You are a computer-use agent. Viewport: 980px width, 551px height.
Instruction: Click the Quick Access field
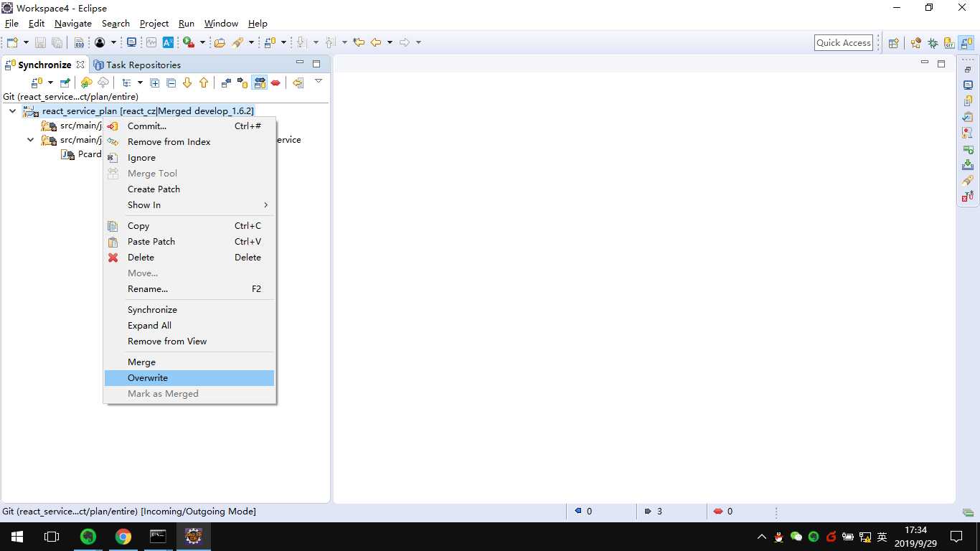coord(844,42)
